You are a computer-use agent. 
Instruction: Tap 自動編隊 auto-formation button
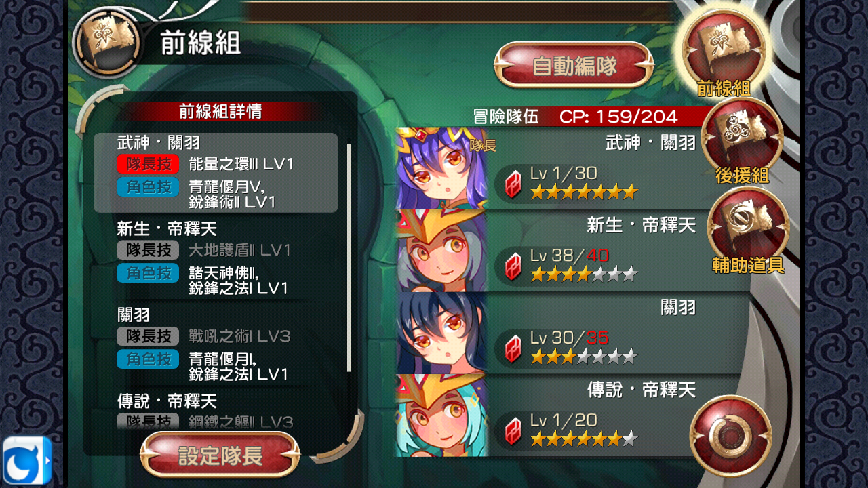click(574, 66)
